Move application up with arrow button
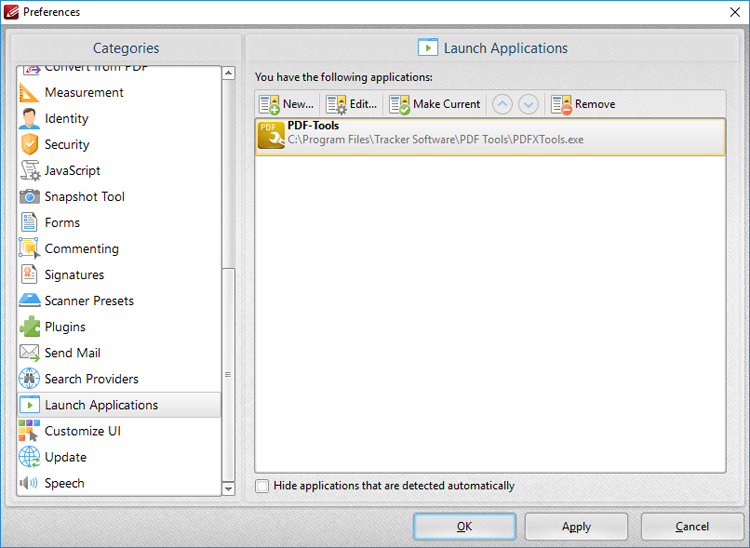The height and width of the screenshot is (548, 750). 502,104
